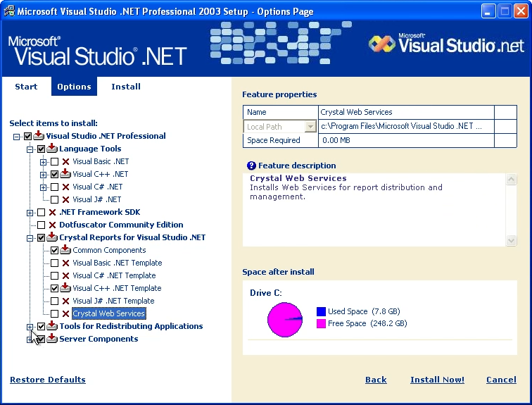The width and height of the screenshot is (532, 405).
Task: Click the install icon beside Visual C++ .NET
Action: tap(65, 174)
